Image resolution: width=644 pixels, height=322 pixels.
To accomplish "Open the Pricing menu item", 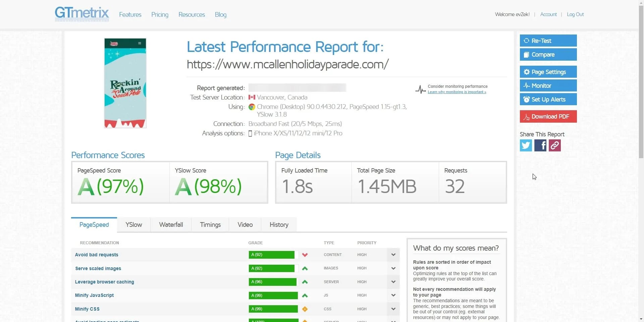I will [160, 15].
